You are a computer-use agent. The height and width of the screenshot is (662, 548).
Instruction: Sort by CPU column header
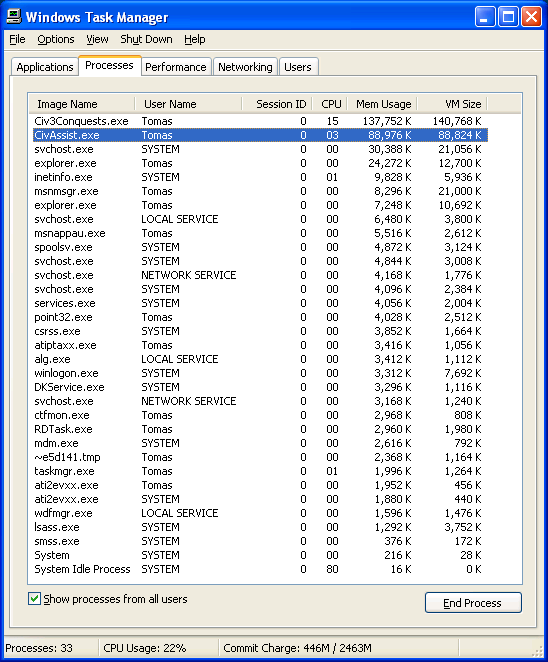point(330,104)
